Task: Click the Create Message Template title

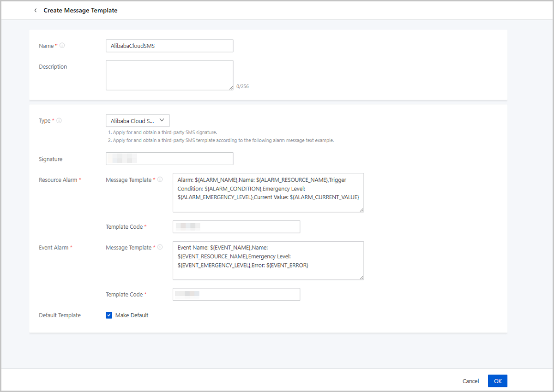Action: pyautogui.click(x=80, y=10)
